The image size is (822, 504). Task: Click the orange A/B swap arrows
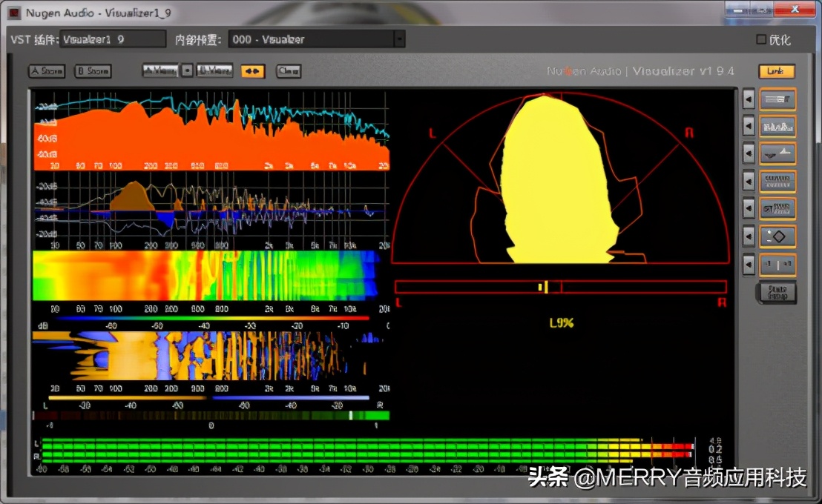pos(253,70)
